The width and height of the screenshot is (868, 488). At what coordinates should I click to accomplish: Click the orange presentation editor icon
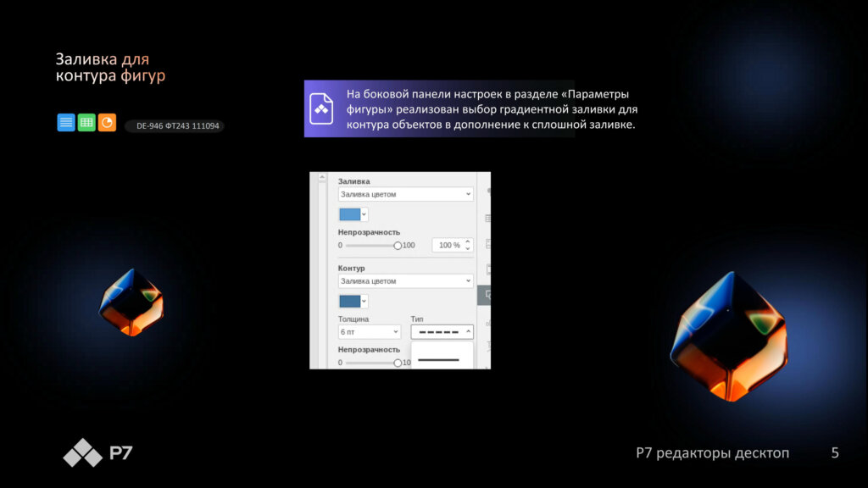tap(107, 123)
